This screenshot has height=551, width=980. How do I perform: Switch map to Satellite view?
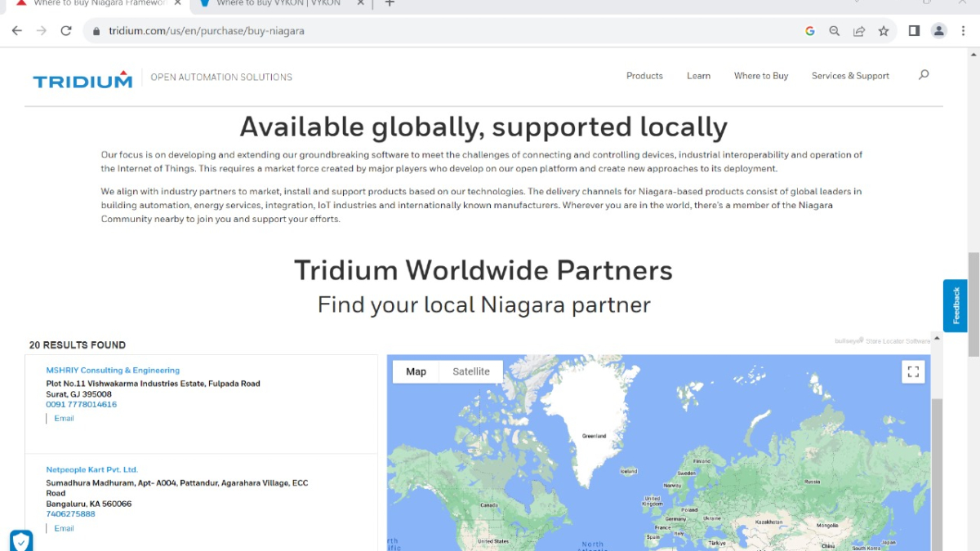(x=471, y=371)
